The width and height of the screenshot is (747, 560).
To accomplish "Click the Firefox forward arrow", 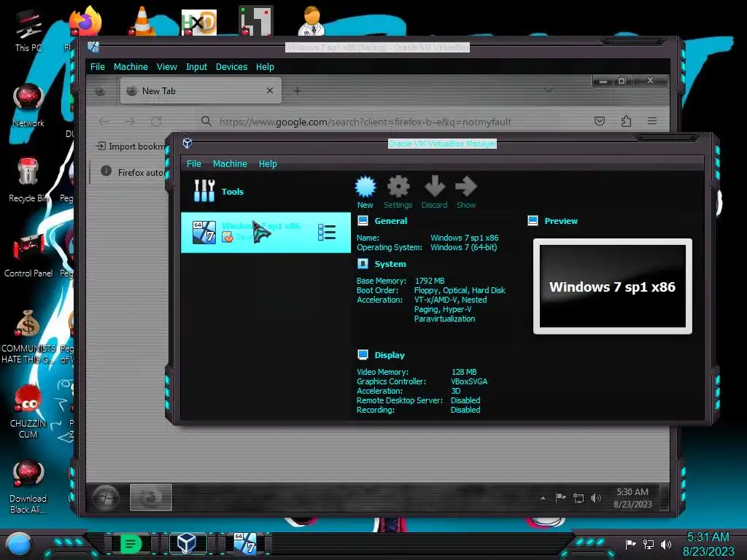I will 130,122.
